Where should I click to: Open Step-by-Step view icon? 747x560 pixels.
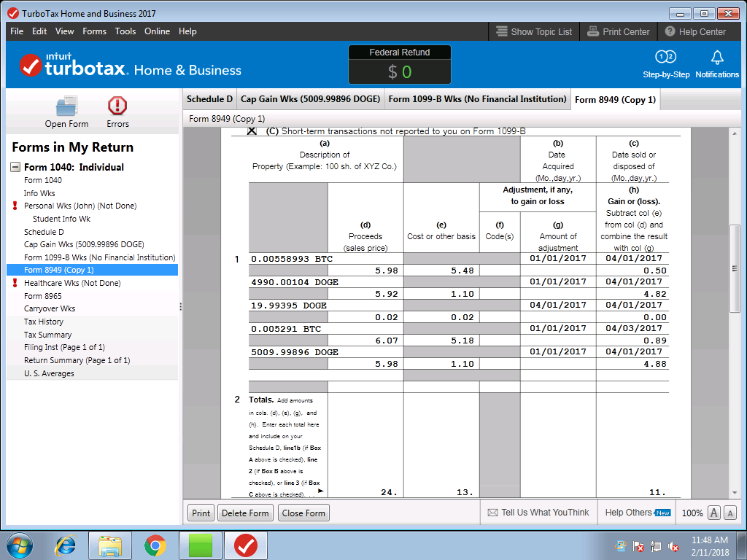point(665,57)
